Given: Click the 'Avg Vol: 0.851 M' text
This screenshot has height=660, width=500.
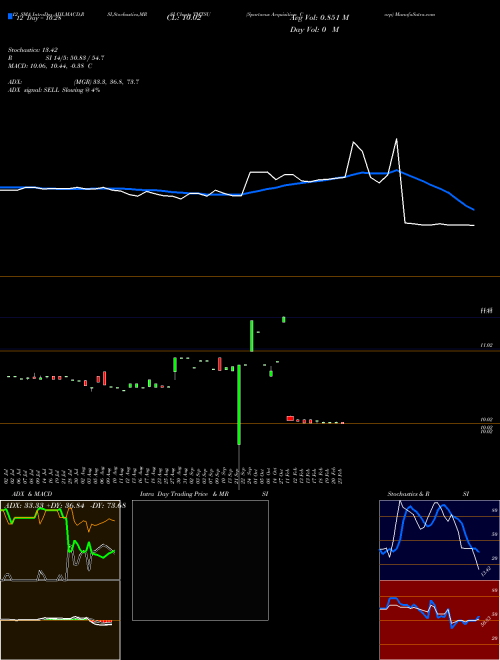Looking at the screenshot, I should coord(319,18).
